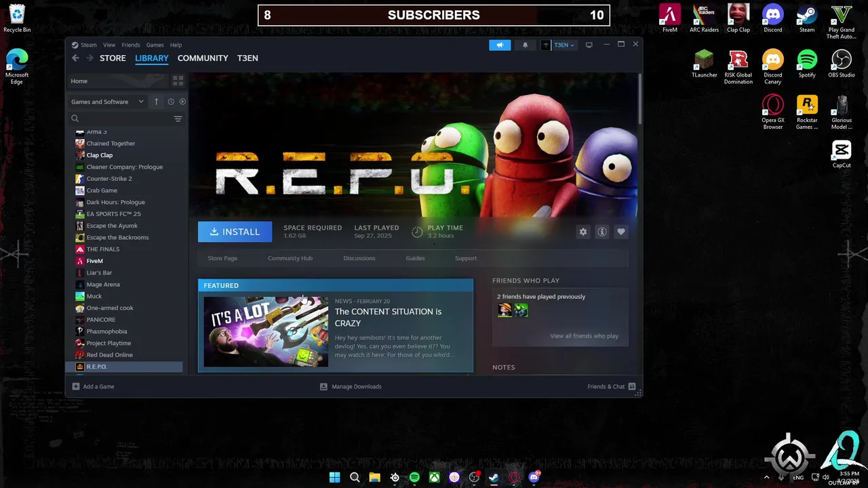Open the View menu

[x=109, y=45]
